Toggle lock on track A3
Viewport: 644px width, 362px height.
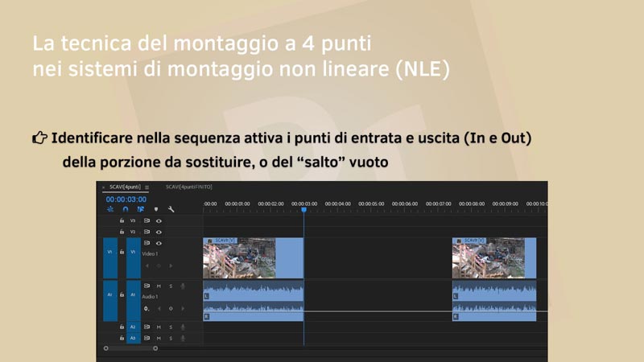tap(122, 338)
